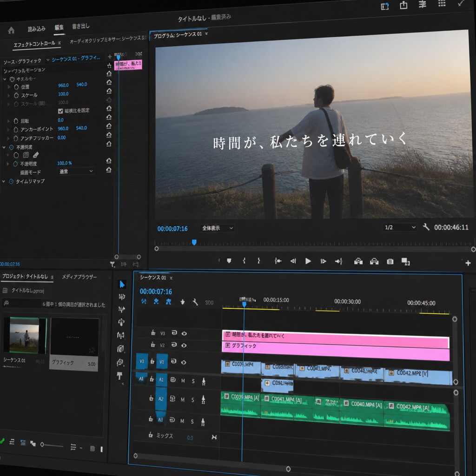Switch to the 書き出し tab

pyautogui.click(x=81, y=26)
